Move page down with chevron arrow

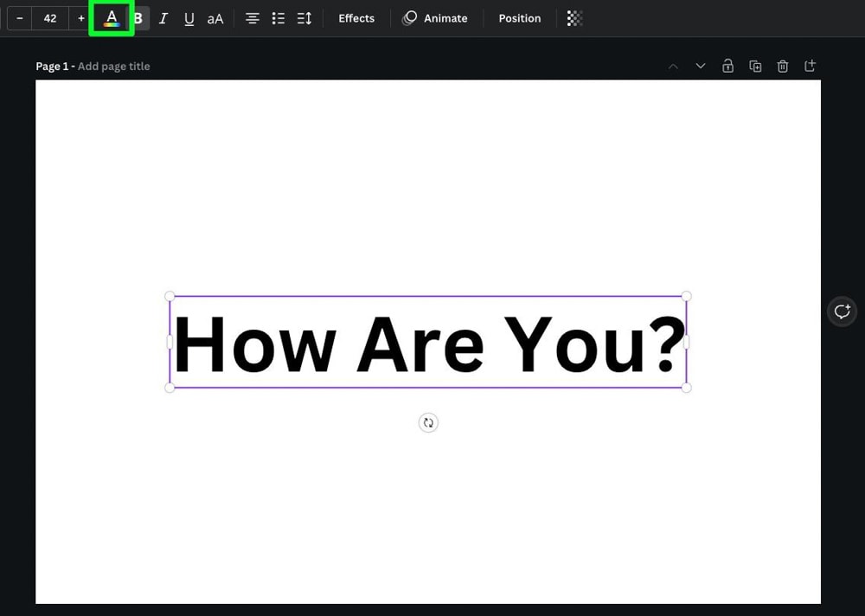701,67
